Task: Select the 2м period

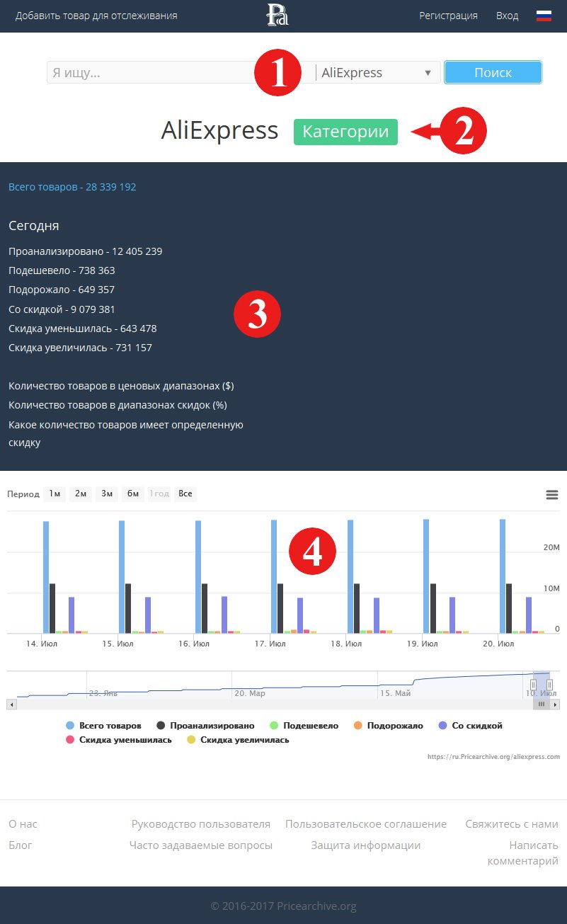Action: point(81,494)
